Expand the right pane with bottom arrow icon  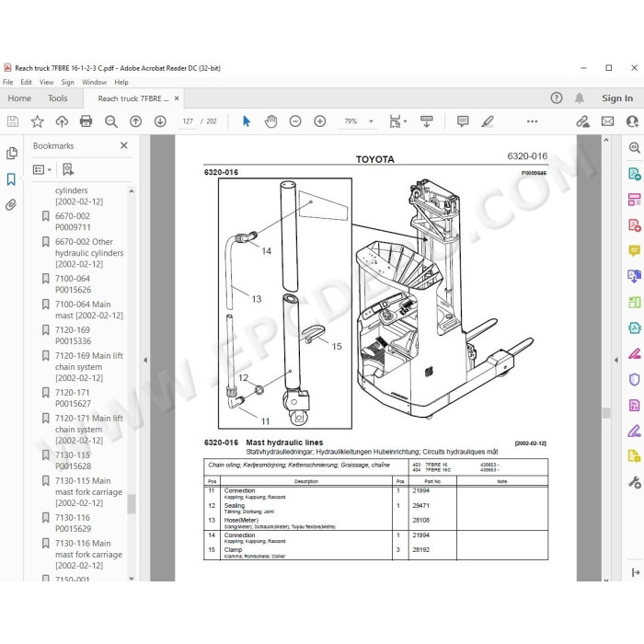coord(636,572)
